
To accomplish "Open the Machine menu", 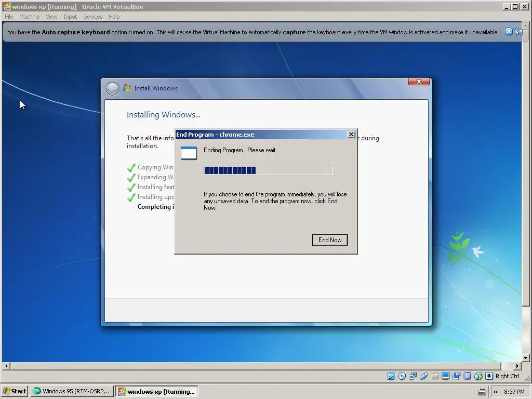I will 29,17.
